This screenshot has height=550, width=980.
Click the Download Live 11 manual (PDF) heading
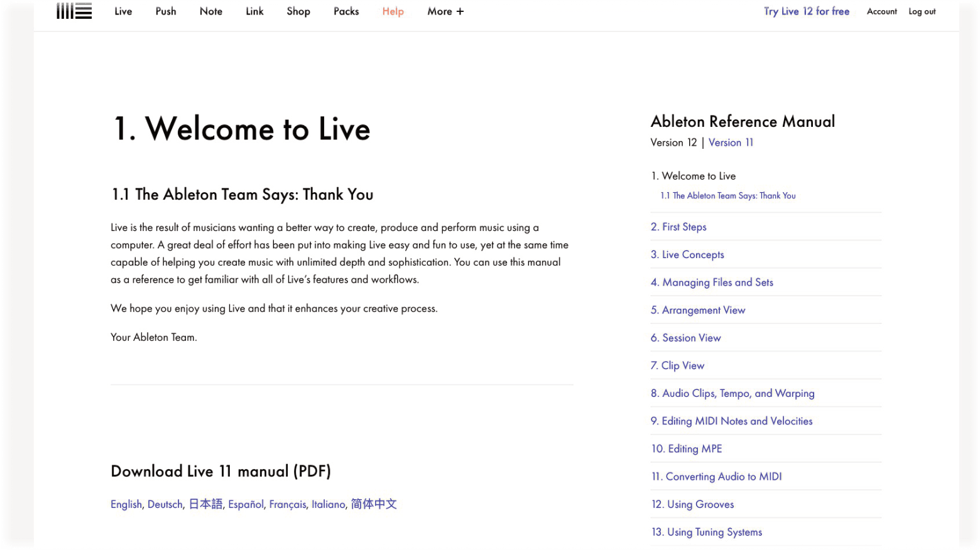pos(220,472)
